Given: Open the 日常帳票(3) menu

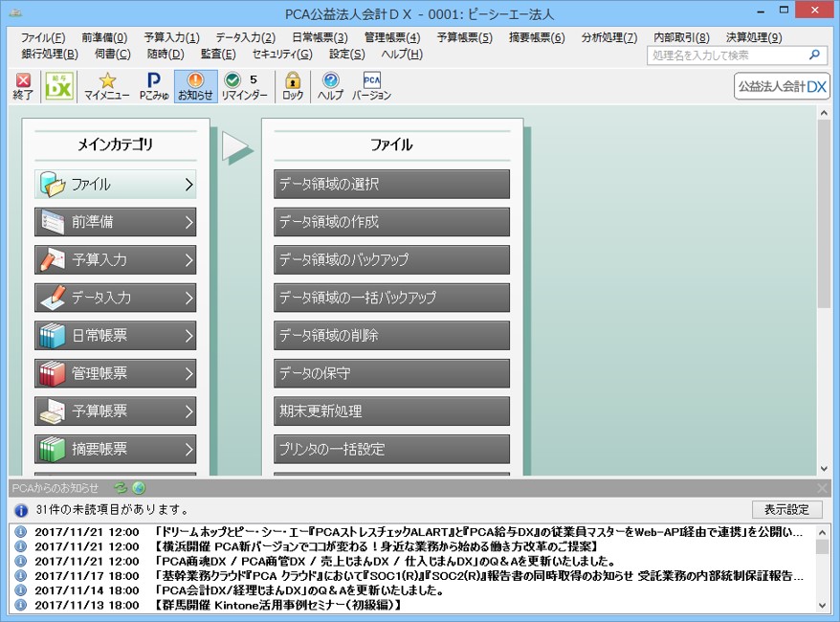Looking at the screenshot, I should [x=320, y=37].
